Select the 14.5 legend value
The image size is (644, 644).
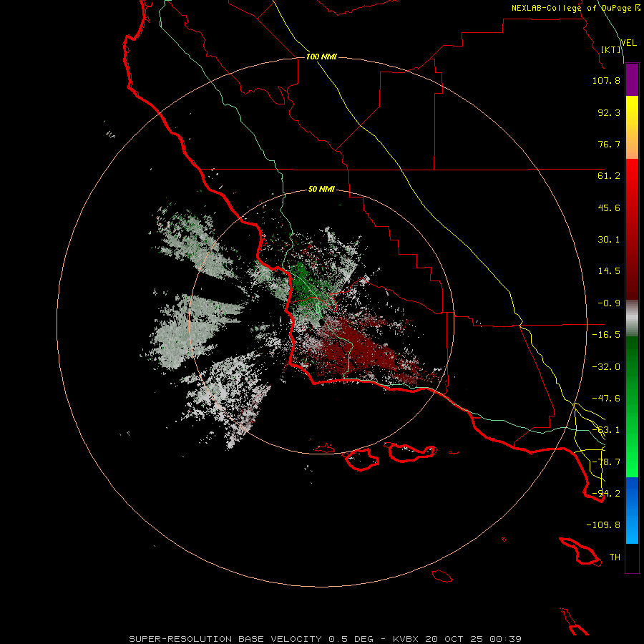pyautogui.click(x=609, y=271)
